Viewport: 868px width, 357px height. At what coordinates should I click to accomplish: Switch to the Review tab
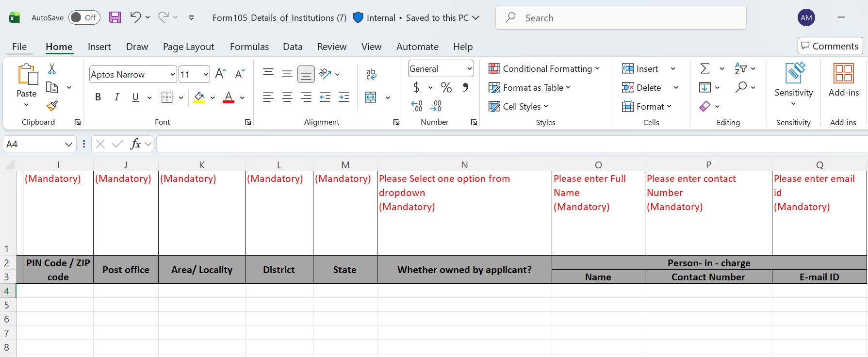coord(332,47)
